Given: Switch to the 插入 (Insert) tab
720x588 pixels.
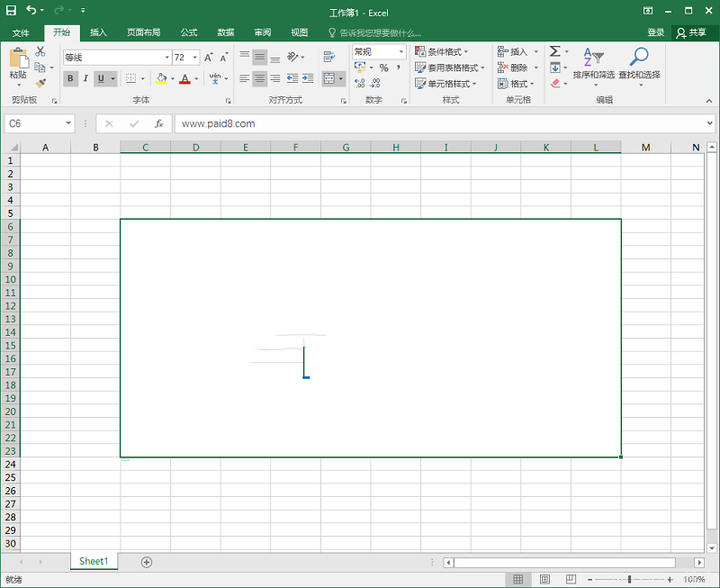Looking at the screenshot, I should [98, 32].
